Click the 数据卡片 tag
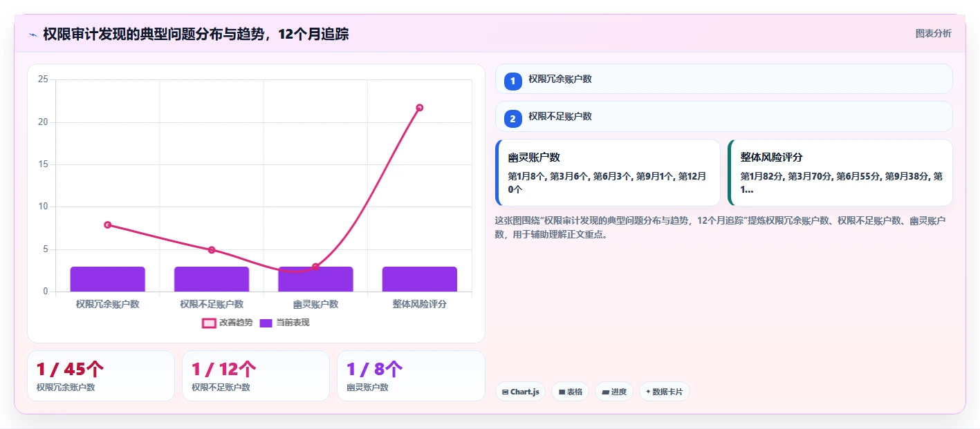This screenshot has height=429, width=980. pos(664,392)
